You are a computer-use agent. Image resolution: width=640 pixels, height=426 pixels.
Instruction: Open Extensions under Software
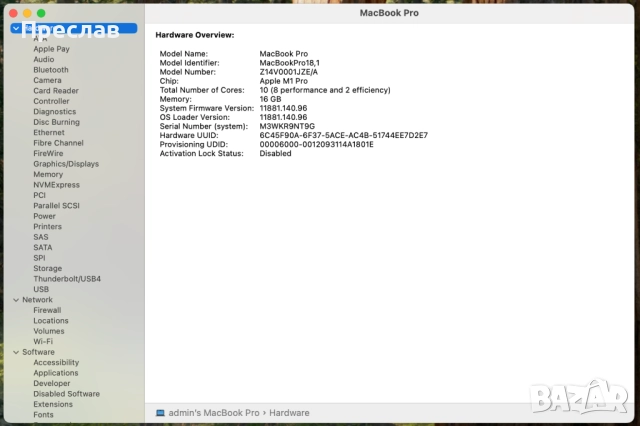coord(53,404)
